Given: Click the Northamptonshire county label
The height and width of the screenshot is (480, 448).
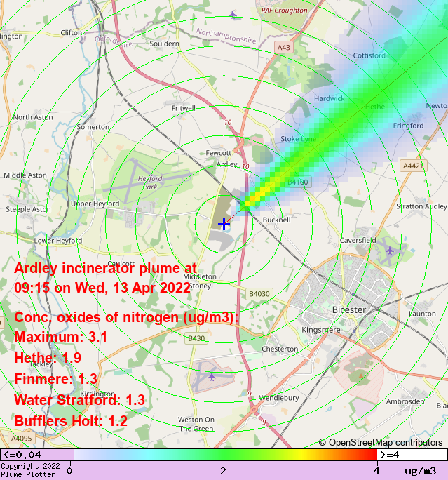Looking at the screenshot, I should tap(226, 36).
